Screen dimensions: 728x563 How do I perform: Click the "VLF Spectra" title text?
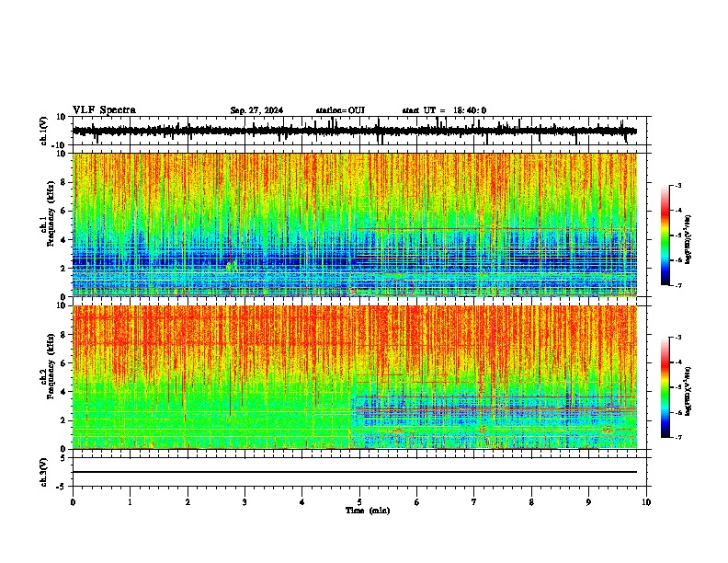coord(104,110)
